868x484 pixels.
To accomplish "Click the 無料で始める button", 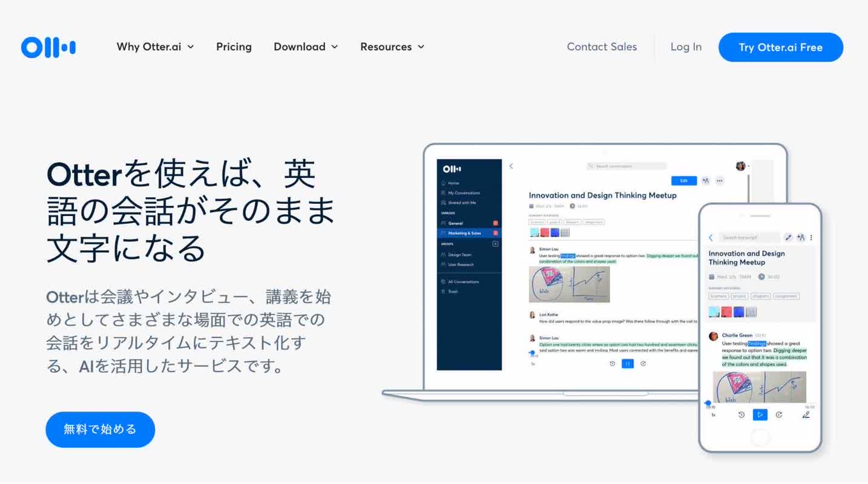I will coord(100,430).
